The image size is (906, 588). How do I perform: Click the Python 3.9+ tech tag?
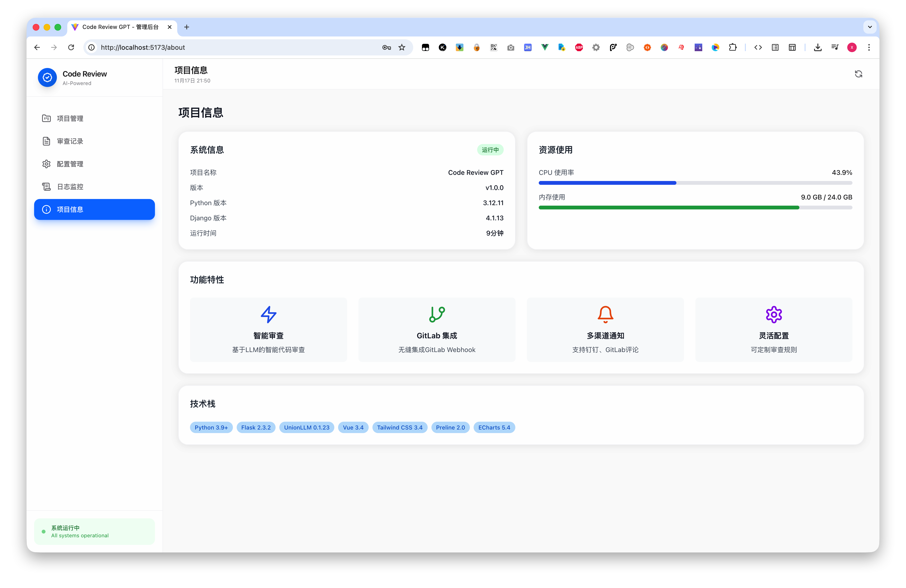(x=211, y=427)
